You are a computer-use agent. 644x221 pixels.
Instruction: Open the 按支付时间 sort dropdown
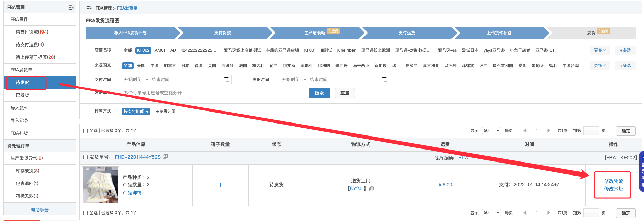pos(136,112)
